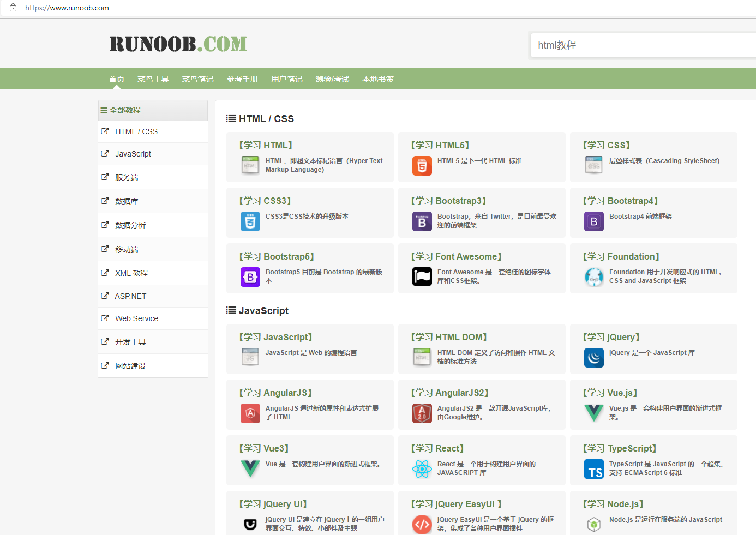Image resolution: width=756 pixels, height=535 pixels.
Task: Open the 菜鸟笔记 navigation item
Action: [198, 79]
